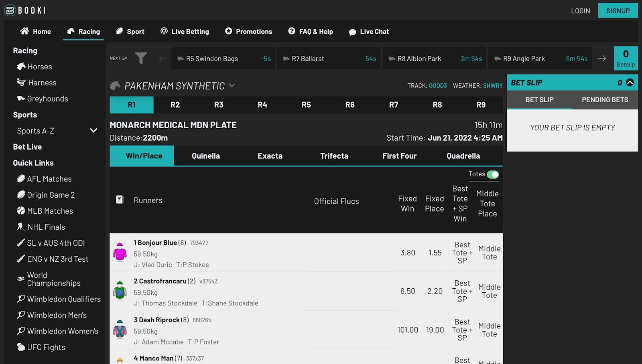Open the Pakenham Synthetic track selector
The width and height of the screenshot is (642, 364).
tap(232, 85)
